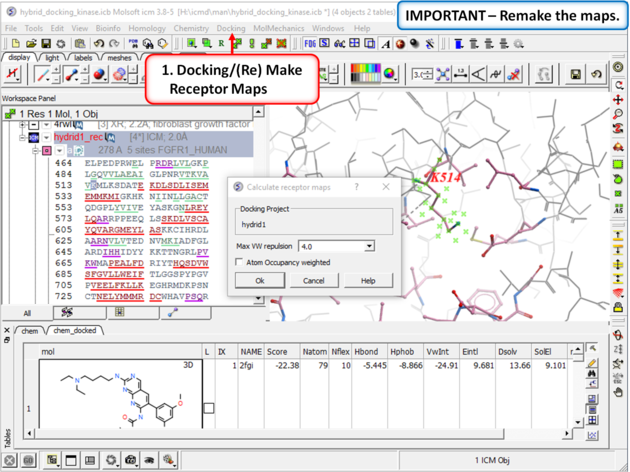The width and height of the screenshot is (630, 472).
Task: Click the Score column header in table
Action: pyautogui.click(x=277, y=352)
